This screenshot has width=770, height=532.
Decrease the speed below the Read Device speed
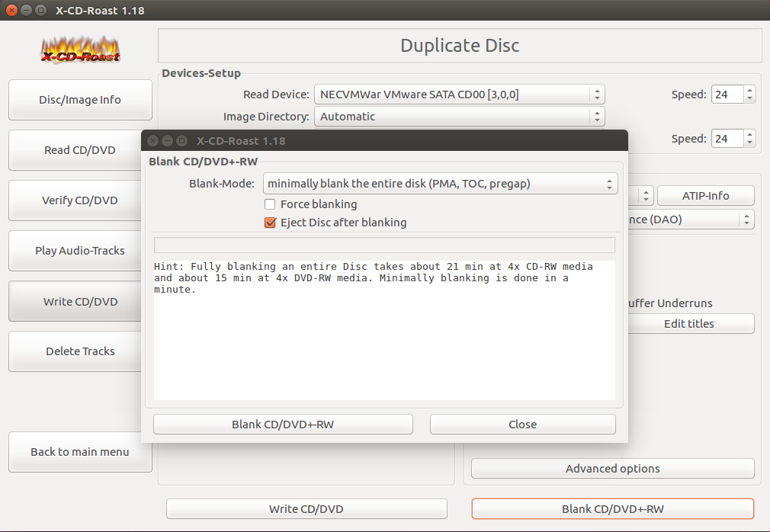pyautogui.click(x=750, y=143)
